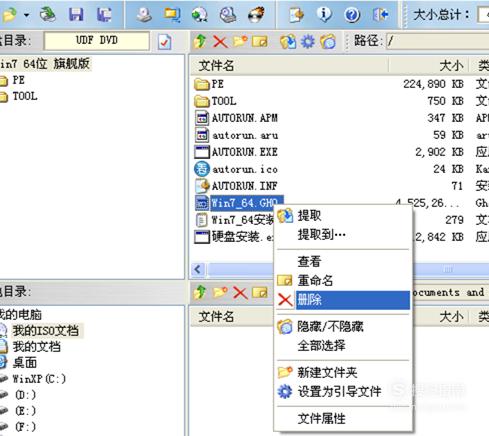Click the upper pane Rename icon

[x=260, y=42]
